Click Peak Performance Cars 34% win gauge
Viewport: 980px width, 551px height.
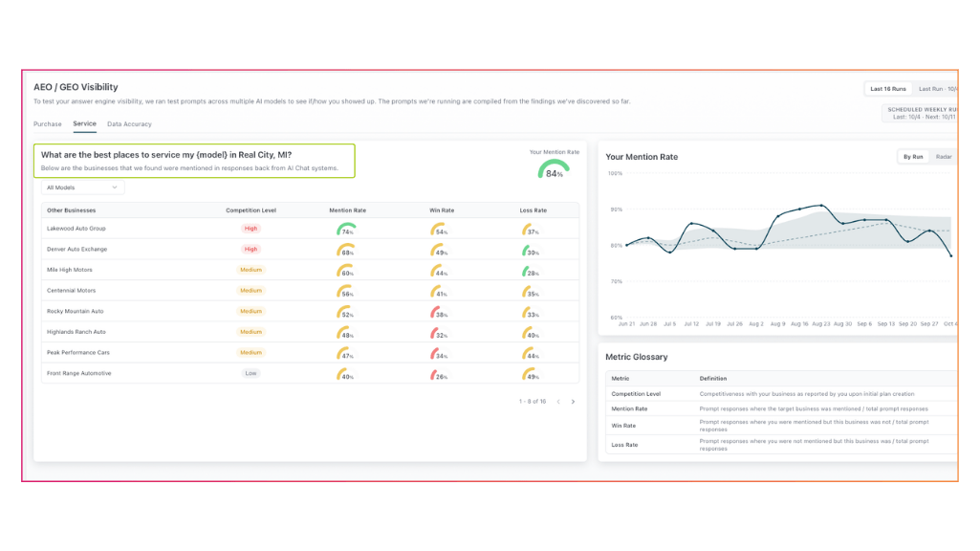439,353
